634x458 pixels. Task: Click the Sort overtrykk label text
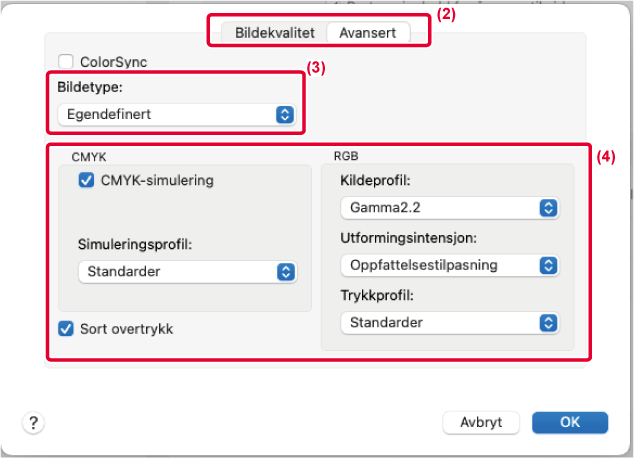click(127, 329)
